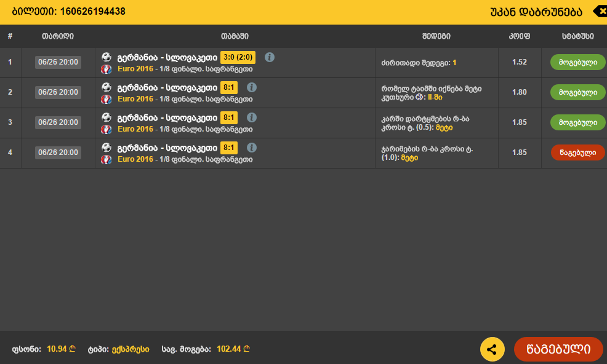The width and height of the screenshot is (607, 364).
Task: Open info icon for row 3 match
Action: (x=252, y=117)
